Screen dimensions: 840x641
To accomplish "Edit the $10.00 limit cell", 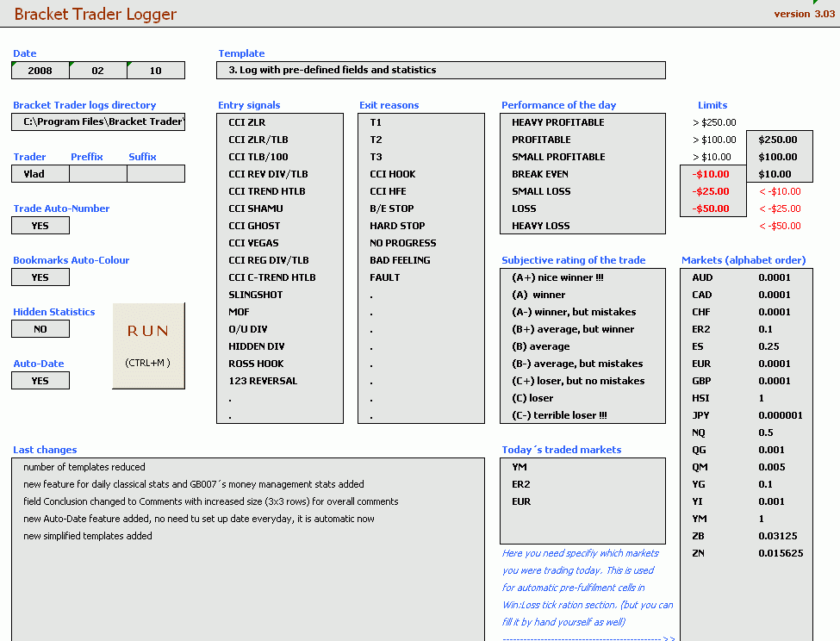I will [780, 174].
